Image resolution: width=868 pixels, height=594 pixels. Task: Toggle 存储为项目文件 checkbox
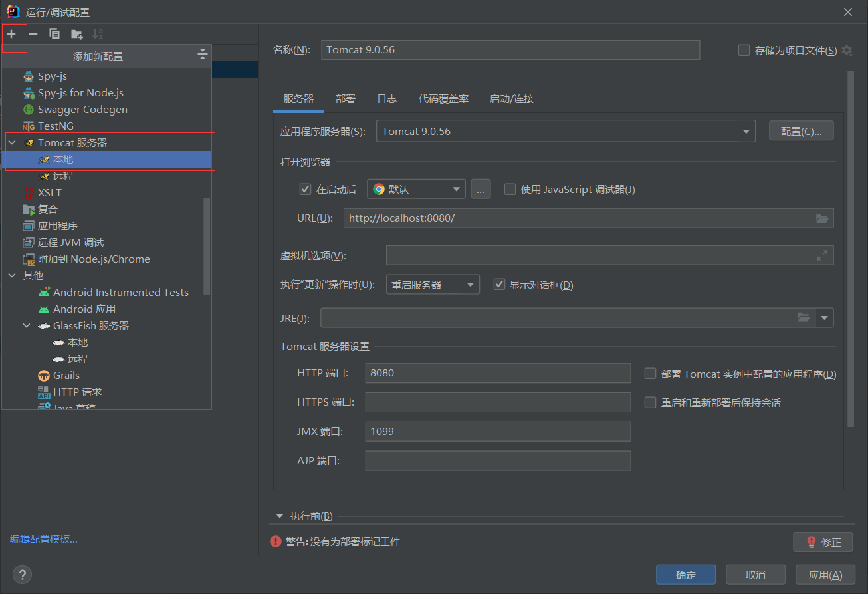coord(744,51)
